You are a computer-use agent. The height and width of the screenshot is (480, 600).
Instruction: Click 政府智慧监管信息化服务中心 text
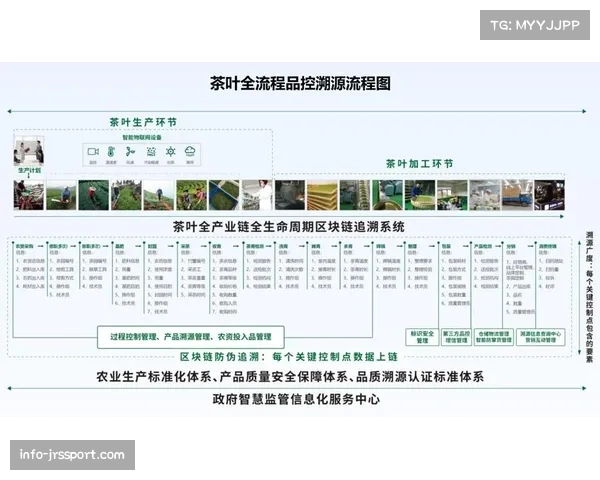pos(296,399)
